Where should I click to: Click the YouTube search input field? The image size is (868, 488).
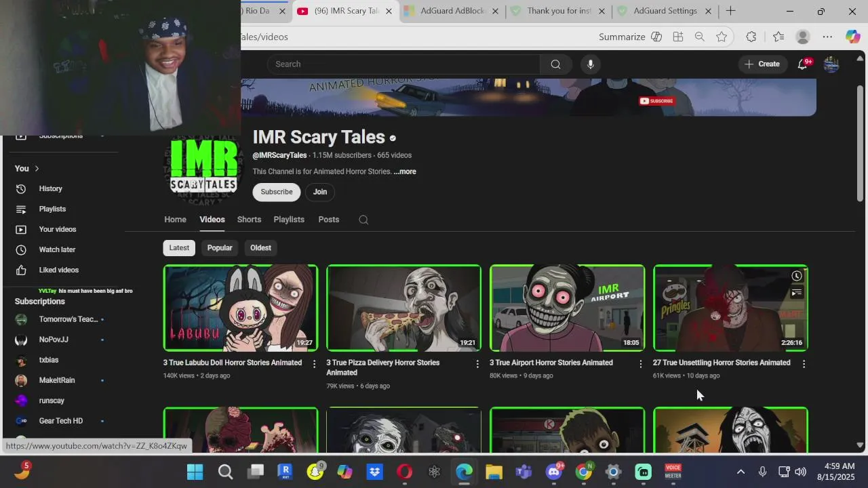coord(403,64)
